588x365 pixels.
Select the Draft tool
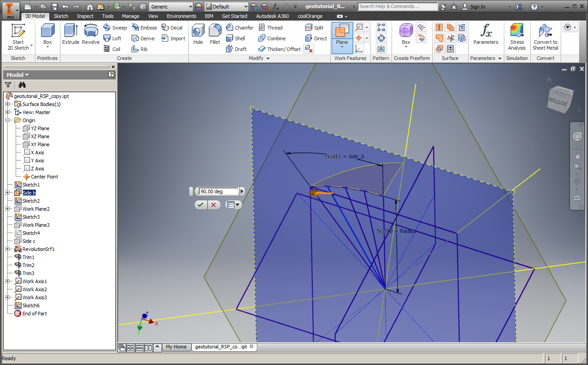pos(236,49)
